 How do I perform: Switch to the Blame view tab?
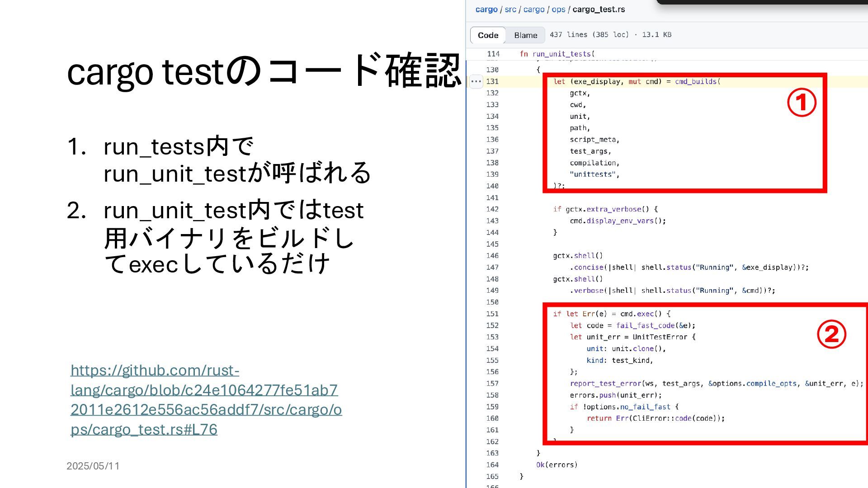[525, 35]
